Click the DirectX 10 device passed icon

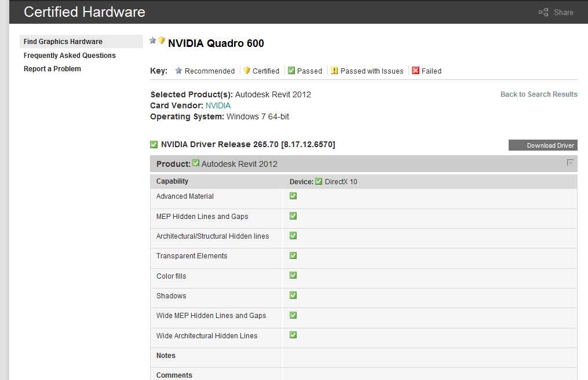coord(319,181)
